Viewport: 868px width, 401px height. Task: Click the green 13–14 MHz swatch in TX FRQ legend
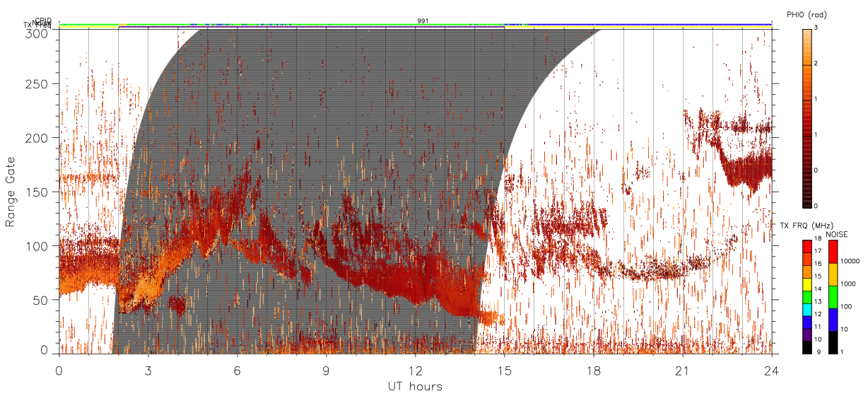[x=807, y=297]
